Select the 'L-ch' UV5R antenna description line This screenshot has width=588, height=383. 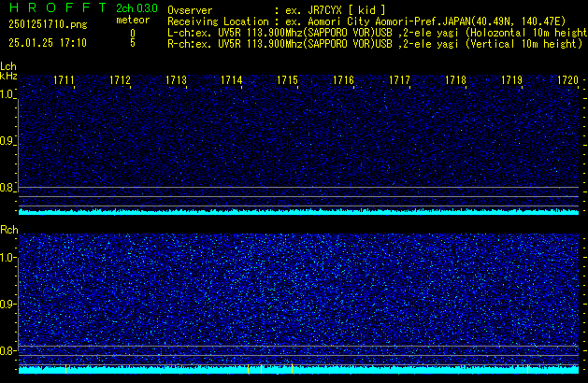click(378, 33)
